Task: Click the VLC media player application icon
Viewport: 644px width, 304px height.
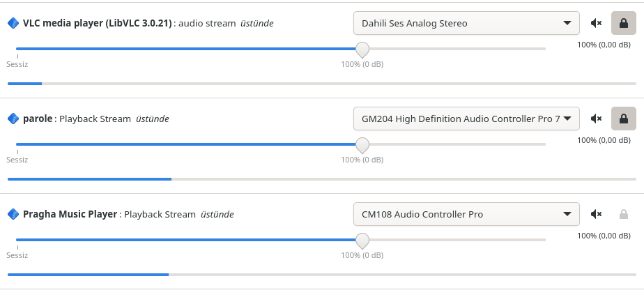Action: [13, 24]
